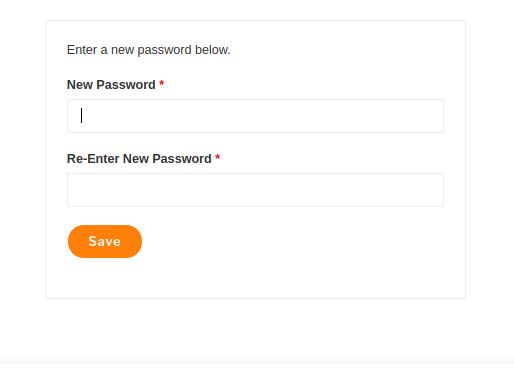Click the red asterisk beside Re-Enter New Password
This screenshot has height=380, width=514.
pyautogui.click(x=218, y=157)
